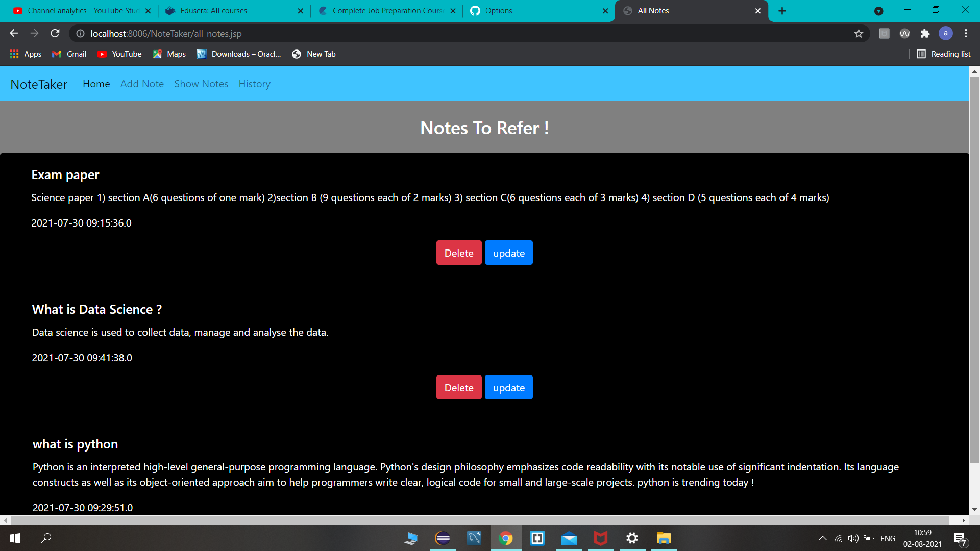Click the extensions puzzle-piece icon

(925, 34)
